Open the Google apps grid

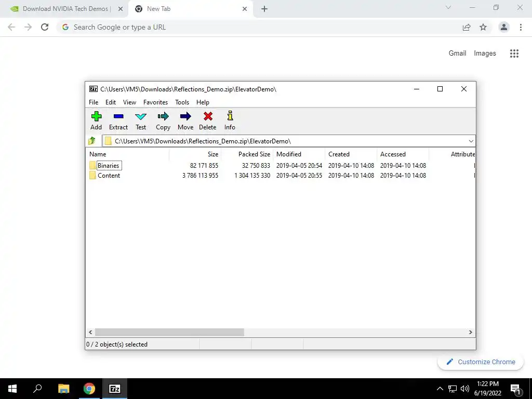[514, 54]
